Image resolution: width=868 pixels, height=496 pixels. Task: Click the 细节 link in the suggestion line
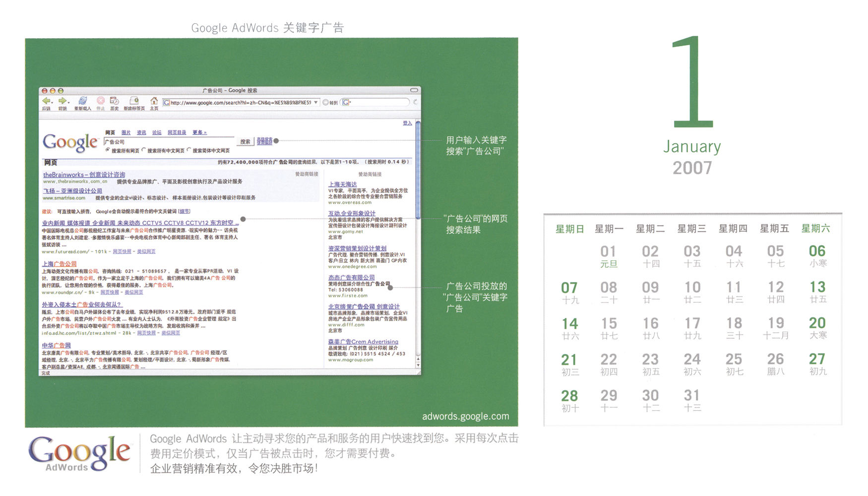tap(184, 211)
